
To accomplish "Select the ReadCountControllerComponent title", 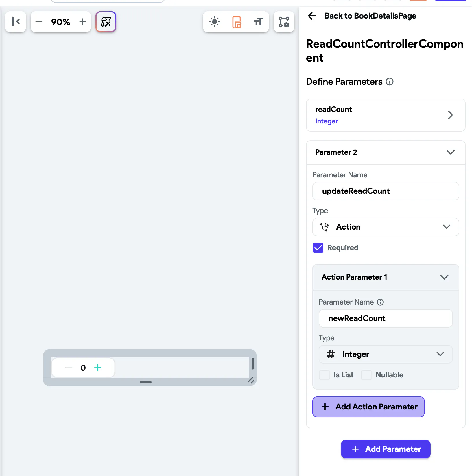I will click(x=385, y=51).
